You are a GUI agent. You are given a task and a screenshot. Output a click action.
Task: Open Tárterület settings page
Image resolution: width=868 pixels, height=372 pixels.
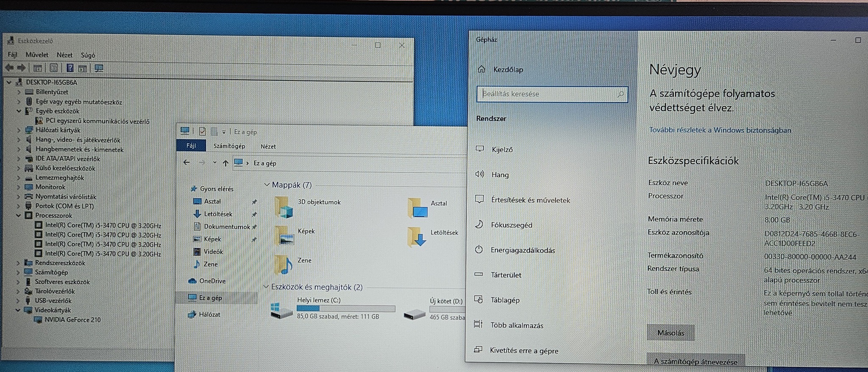point(506,275)
